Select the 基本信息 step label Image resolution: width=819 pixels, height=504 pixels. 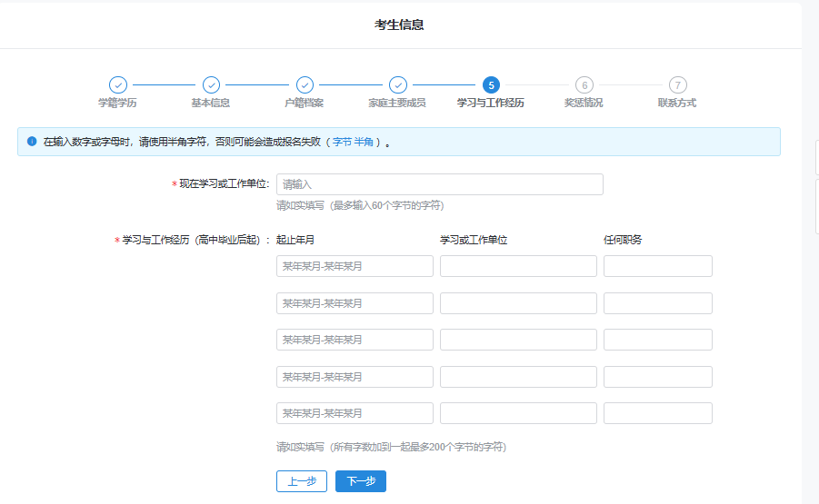[211, 103]
